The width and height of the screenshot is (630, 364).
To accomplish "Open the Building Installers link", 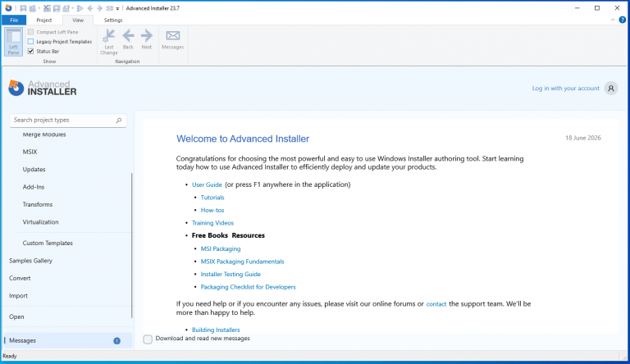I will point(216,330).
